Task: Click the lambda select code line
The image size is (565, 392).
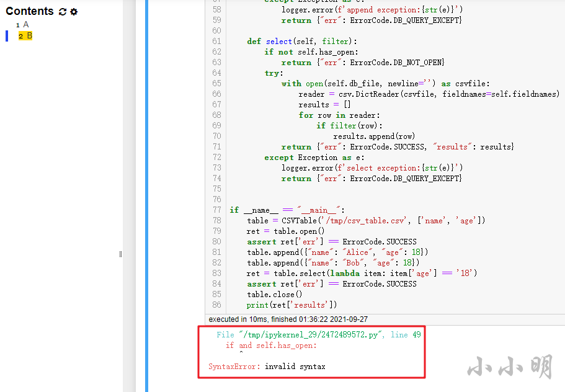Action: coord(362,273)
